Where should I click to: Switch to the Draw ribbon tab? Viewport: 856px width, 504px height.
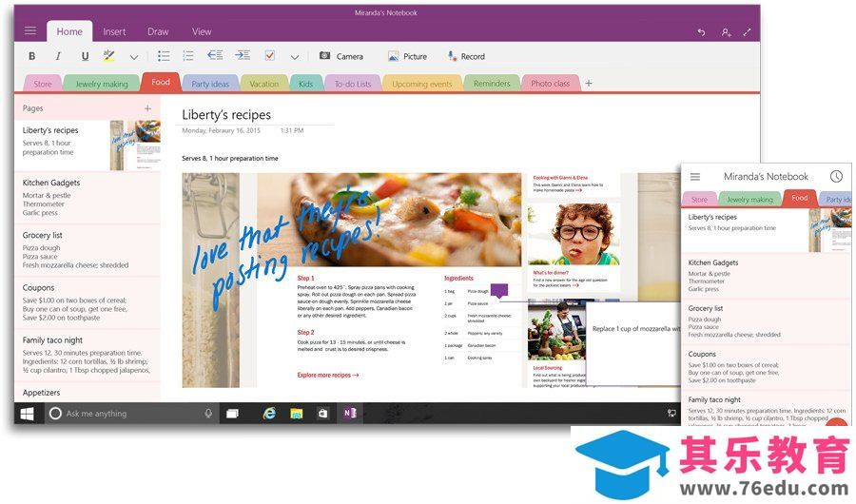[158, 31]
